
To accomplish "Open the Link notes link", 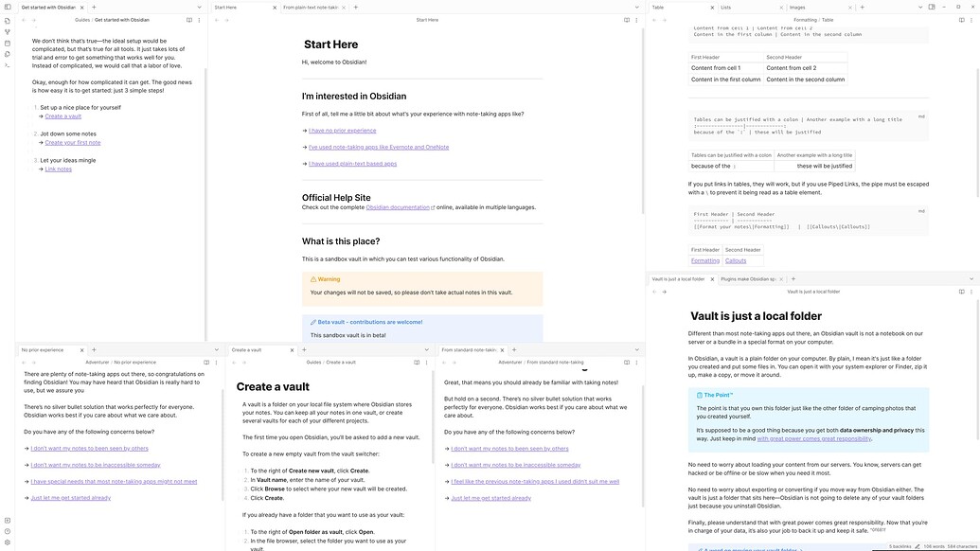I will 58,169.
